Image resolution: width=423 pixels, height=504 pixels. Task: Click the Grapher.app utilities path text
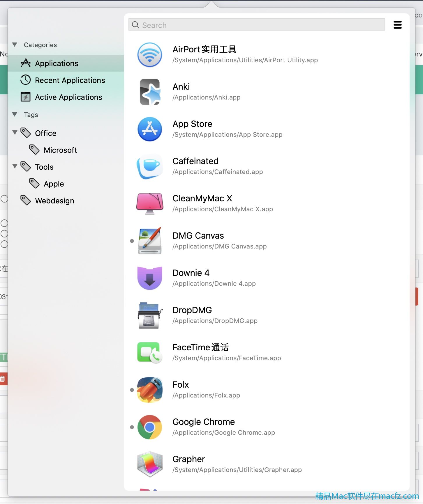click(x=237, y=470)
